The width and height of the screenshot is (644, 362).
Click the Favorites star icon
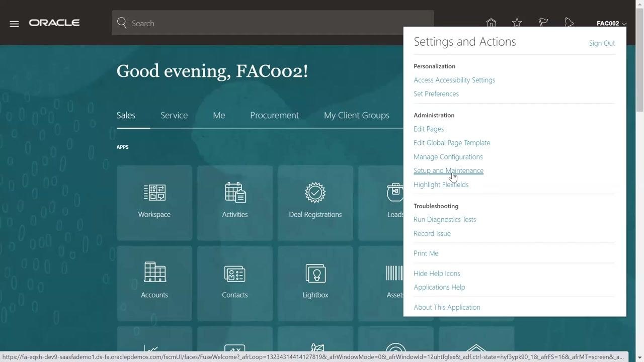[517, 23]
